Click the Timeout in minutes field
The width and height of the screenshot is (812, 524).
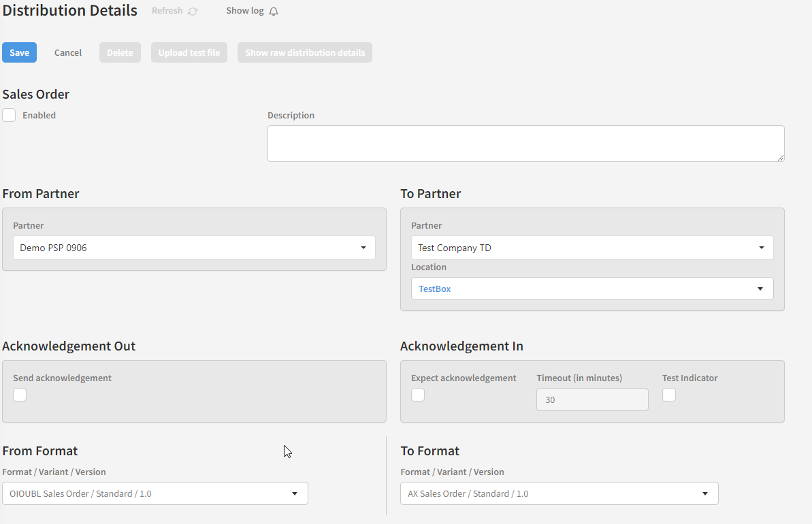tap(592, 399)
